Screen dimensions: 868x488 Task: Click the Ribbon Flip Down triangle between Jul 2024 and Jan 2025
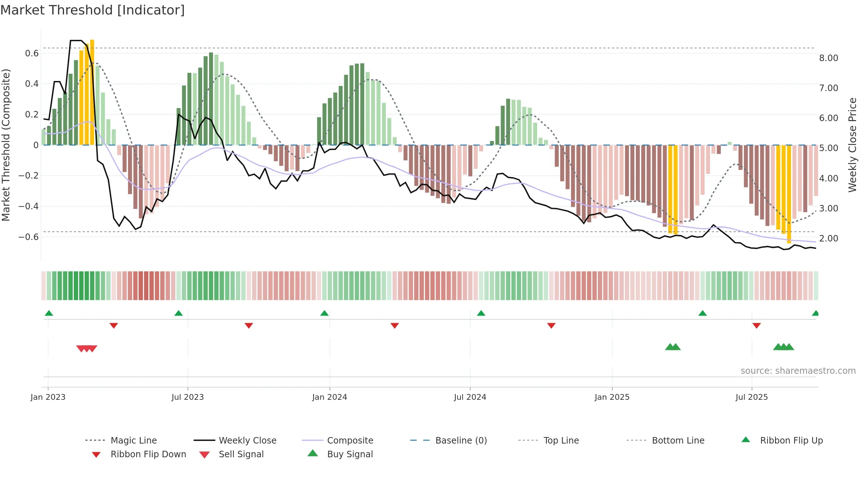(551, 326)
